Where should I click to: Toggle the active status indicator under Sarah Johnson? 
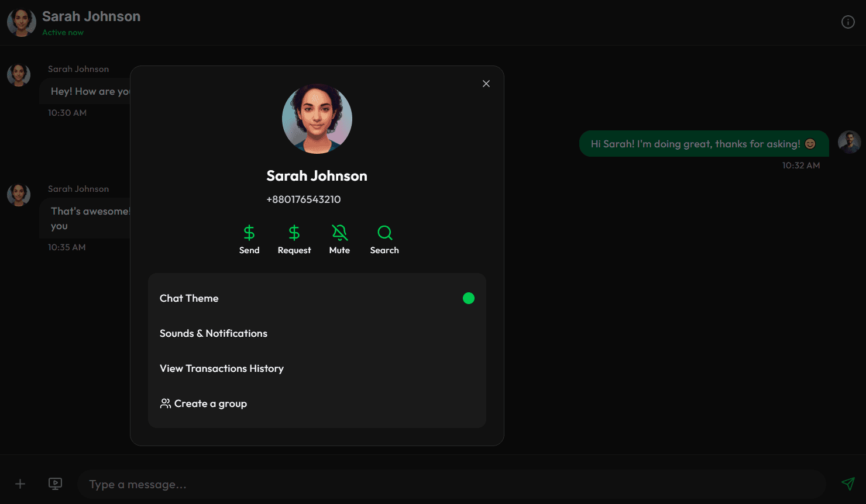(63, 32)
